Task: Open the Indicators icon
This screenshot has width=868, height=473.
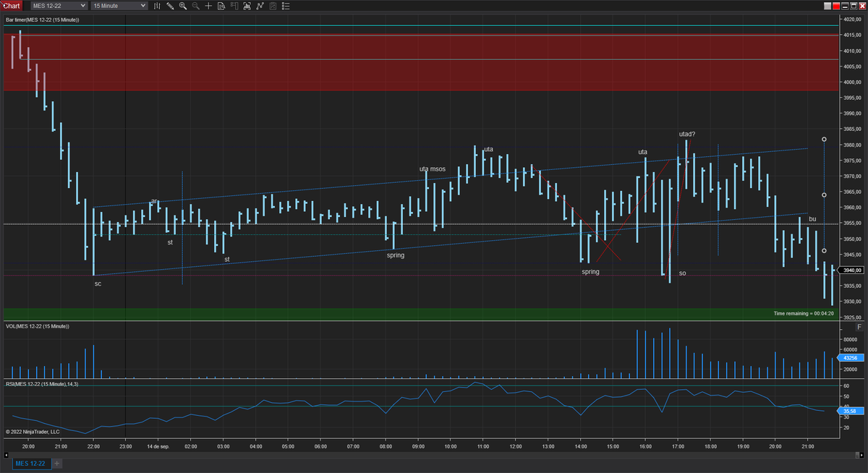Action: [x=247, y=6]
